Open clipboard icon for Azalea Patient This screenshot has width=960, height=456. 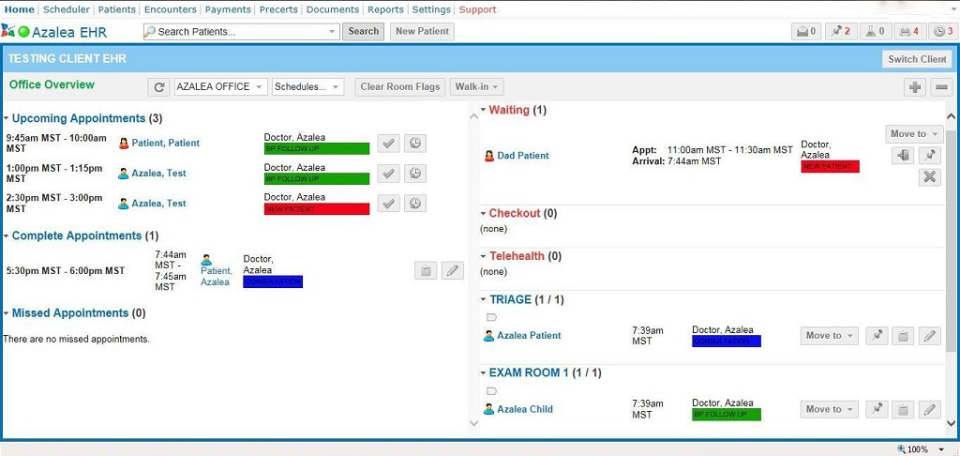point(903,335)
